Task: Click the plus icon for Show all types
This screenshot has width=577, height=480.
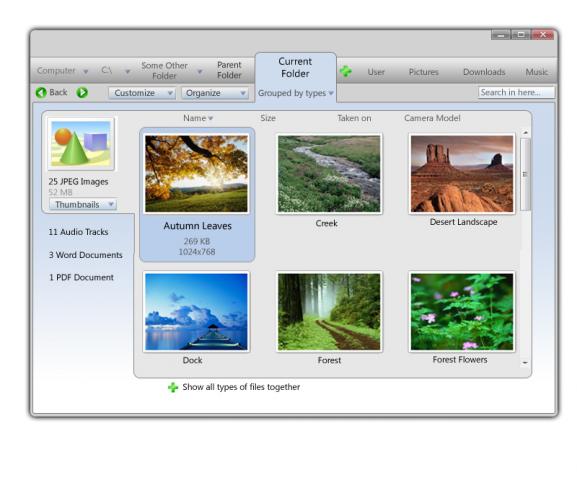Action: 173,387
